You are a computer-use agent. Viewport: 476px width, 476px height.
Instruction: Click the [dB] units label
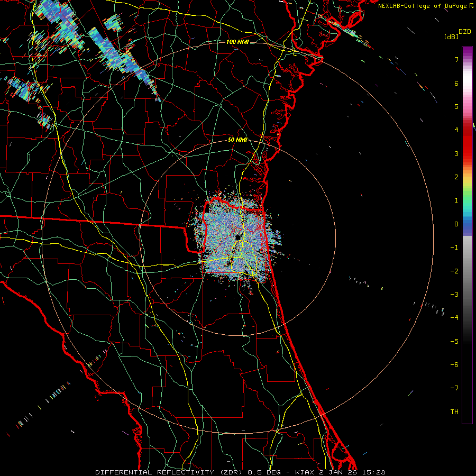point(452,36)
